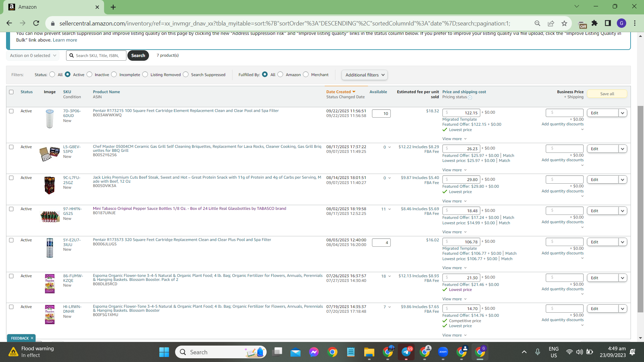The width and height of the screenshot is (644, 362).
Task: Click the Pricing status info icon
Action: [x=470, y=98]
